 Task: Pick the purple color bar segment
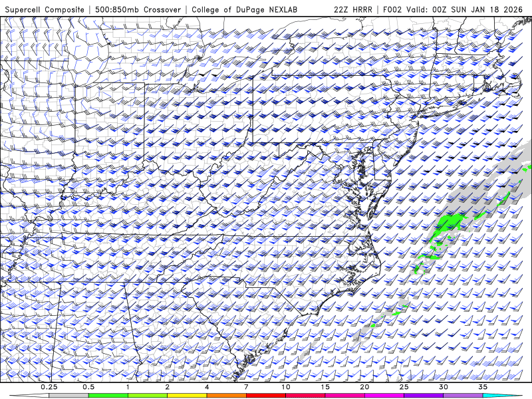click(424, 396)
